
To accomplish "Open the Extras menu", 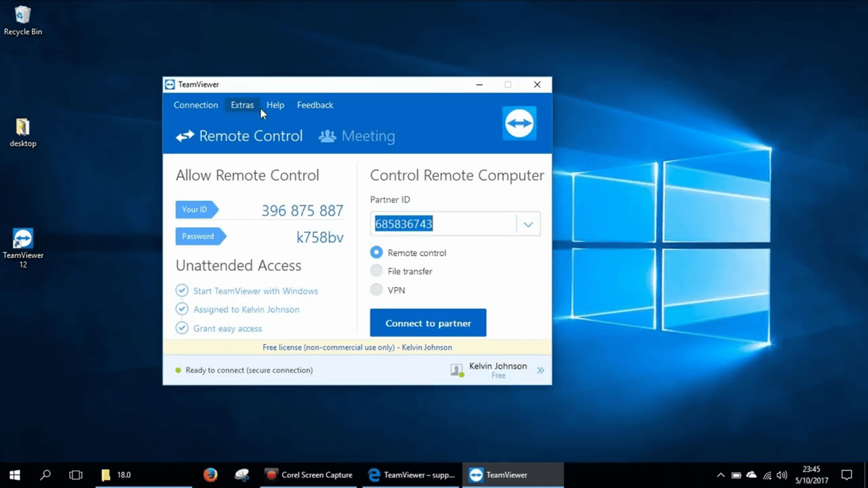I will click(x=242, y=105).
